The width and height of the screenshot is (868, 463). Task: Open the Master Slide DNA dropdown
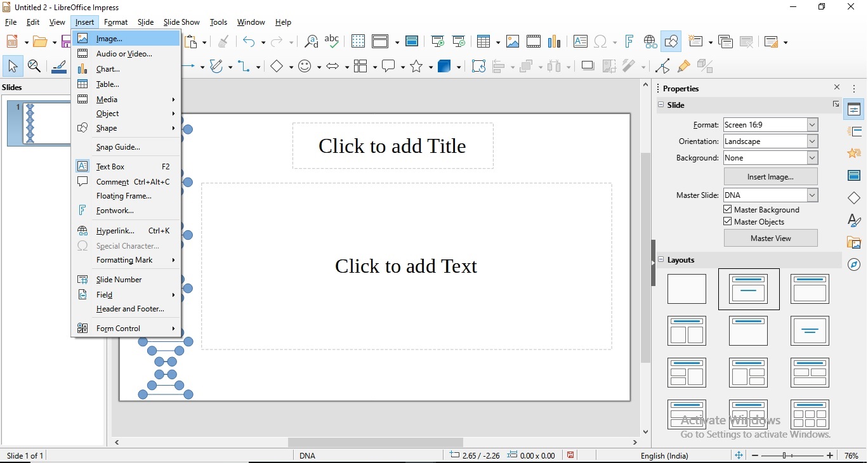[x=812, y=195]
